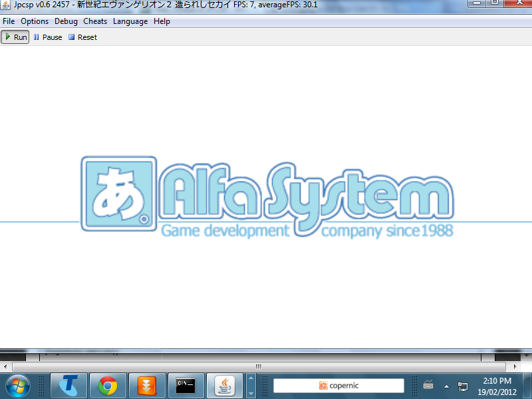This screenshot has height=399, width=532.
Task: Click the Run button
Action: click(15, 37)
